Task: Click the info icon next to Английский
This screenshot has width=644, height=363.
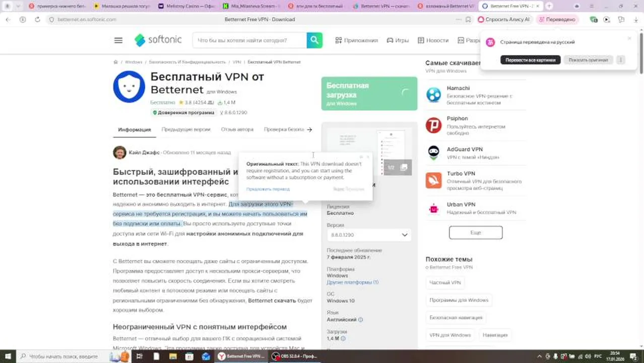Action: coord(360,320)
